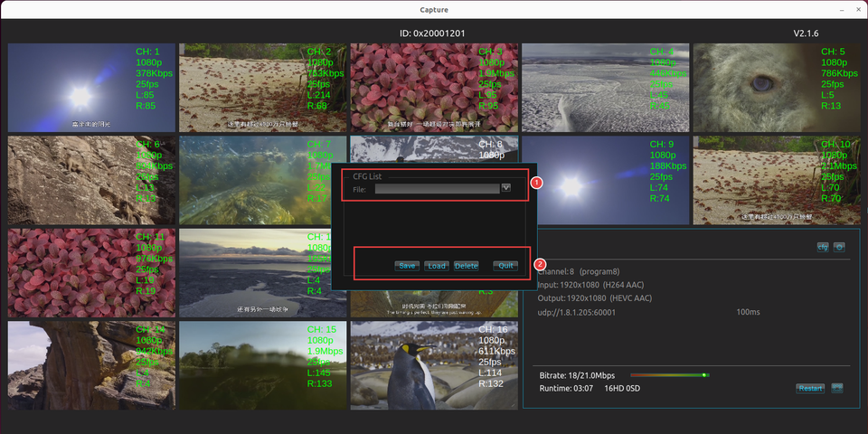Select the CH 16 penguin video tile

(x=434, y=364)
